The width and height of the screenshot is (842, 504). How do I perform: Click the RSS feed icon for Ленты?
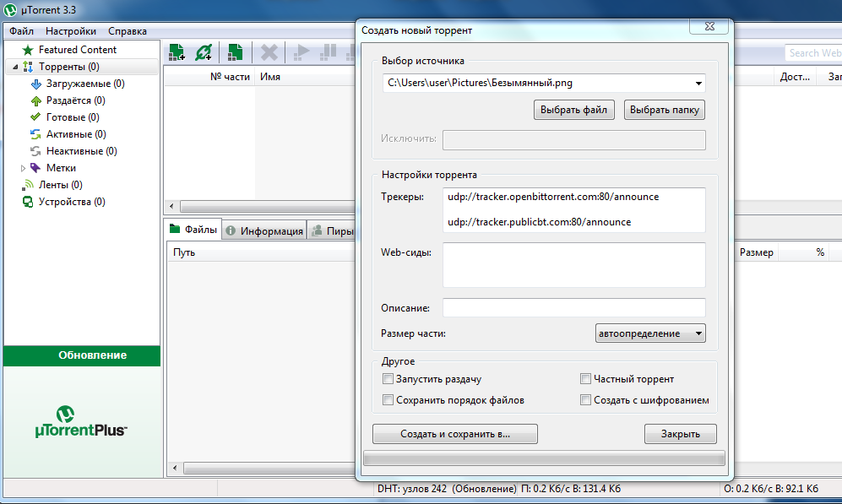coord(27,185)
